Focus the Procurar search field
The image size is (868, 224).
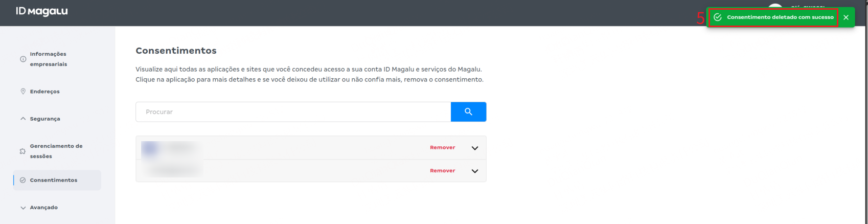pyautogui.click(x=293, y=112)
